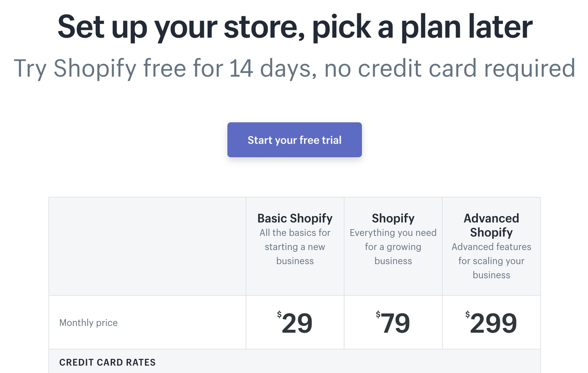Screen dimensions: 588x373
Task: Click the Monthly price row label
Action: (x=88, y=323)
